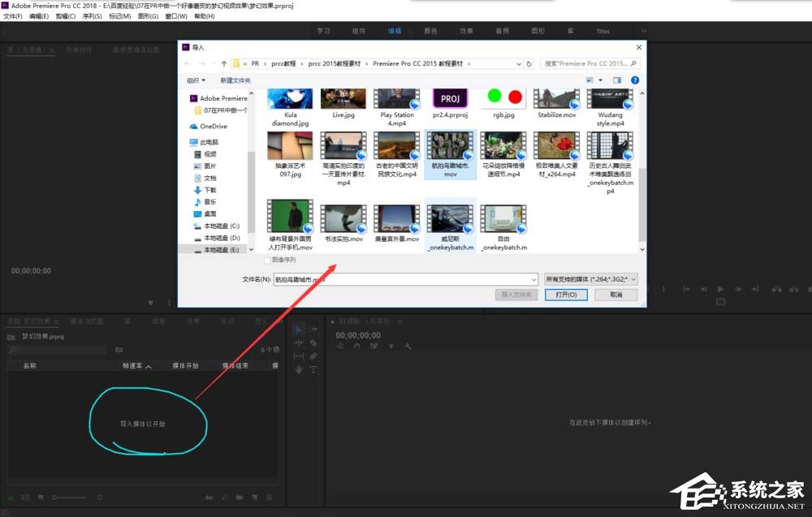Select the 绿布背景外国男人打开手机.mov thumbnail
The image size is (812, 517).
290,218
